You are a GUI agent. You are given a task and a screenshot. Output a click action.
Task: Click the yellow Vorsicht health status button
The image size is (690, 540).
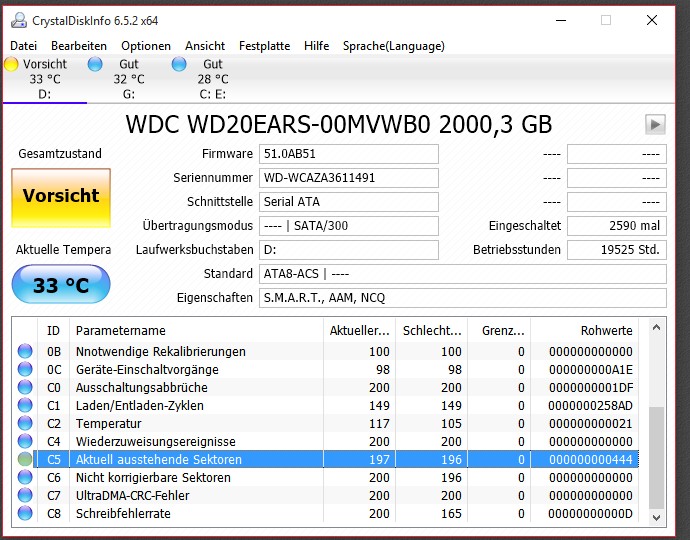pos(61,198)
